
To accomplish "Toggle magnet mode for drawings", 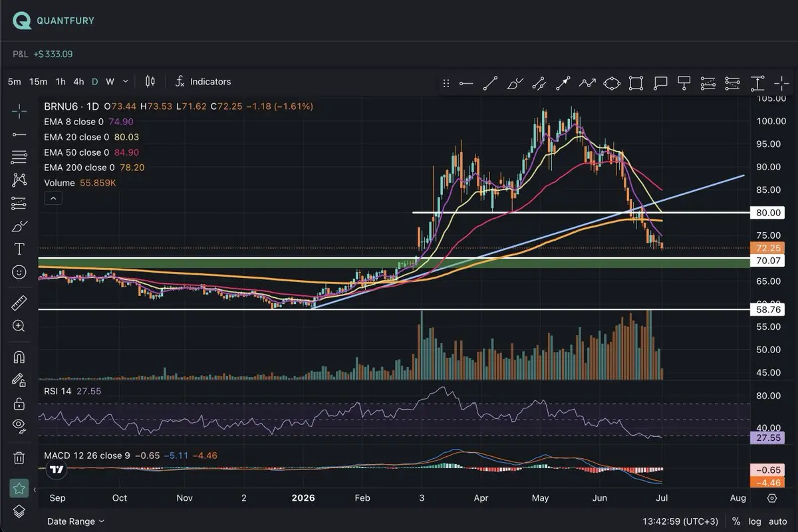I will pyautogui.click(x=19, y=357).
